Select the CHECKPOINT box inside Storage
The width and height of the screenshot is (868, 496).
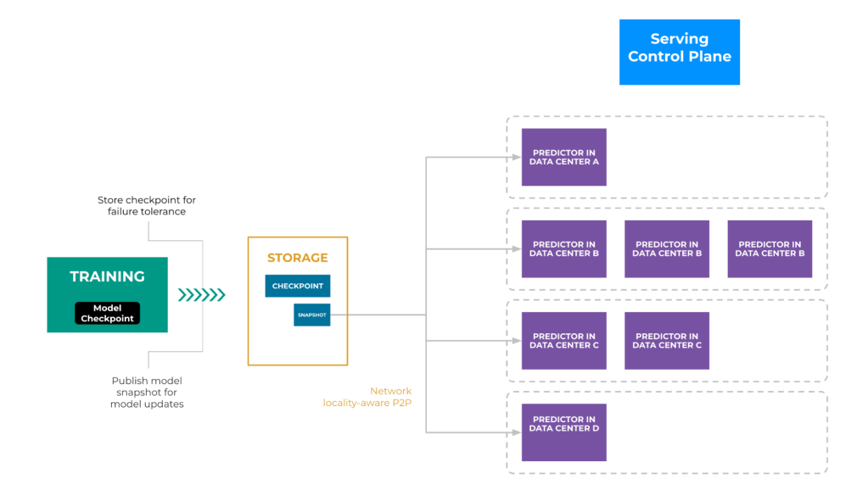tap(298, 286)
